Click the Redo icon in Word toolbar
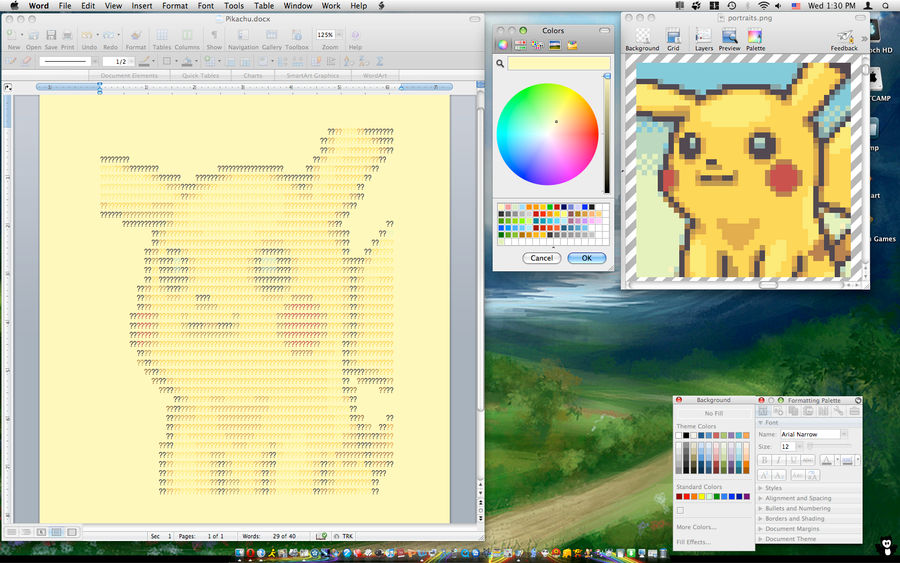Image resolution: width=900 pixels, height=563 pixels. (109, 36)
